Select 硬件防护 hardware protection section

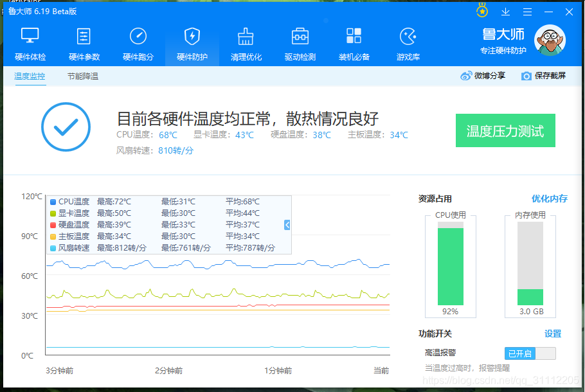(192, 44)
